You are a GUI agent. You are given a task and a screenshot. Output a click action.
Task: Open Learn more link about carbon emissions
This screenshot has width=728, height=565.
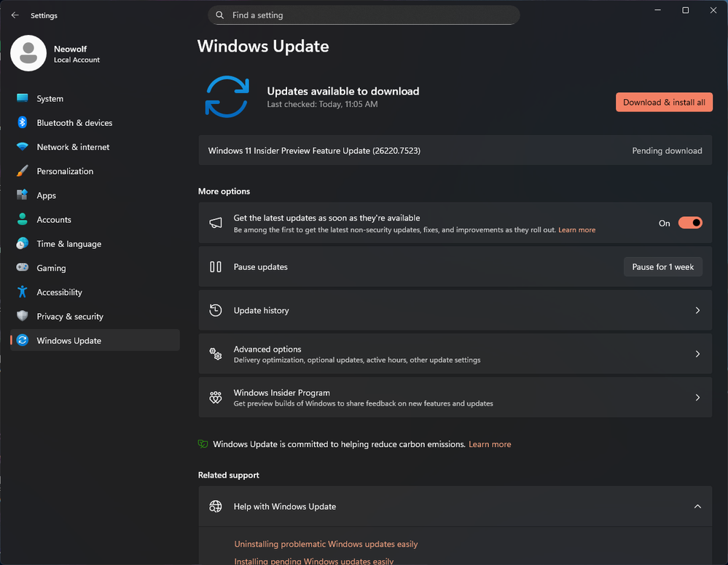[490, 444]
